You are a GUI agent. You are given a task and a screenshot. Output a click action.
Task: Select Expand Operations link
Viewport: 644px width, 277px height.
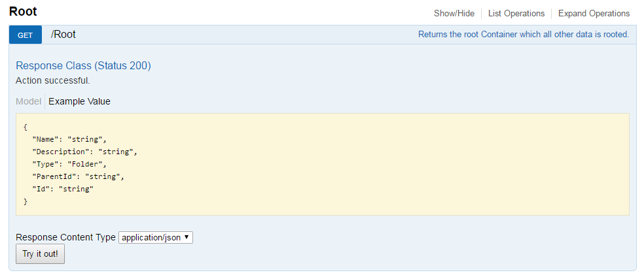pos(594,14)
